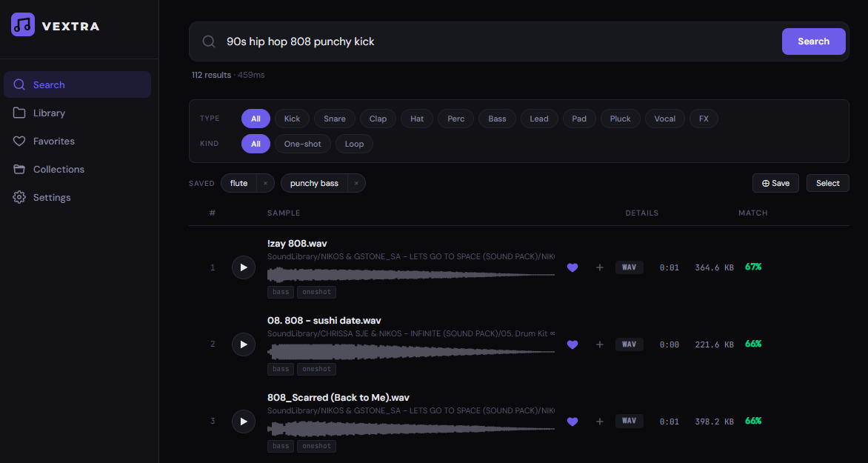Add '!zay 808.wav' using its plus icon

[x=599, y=267]
